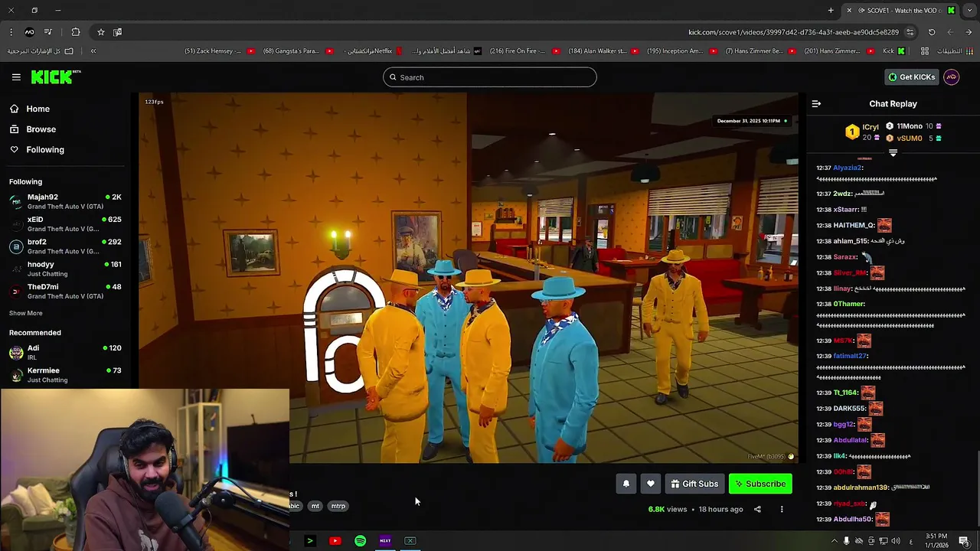Open the taskbar clock and calendar

[936, 541]
